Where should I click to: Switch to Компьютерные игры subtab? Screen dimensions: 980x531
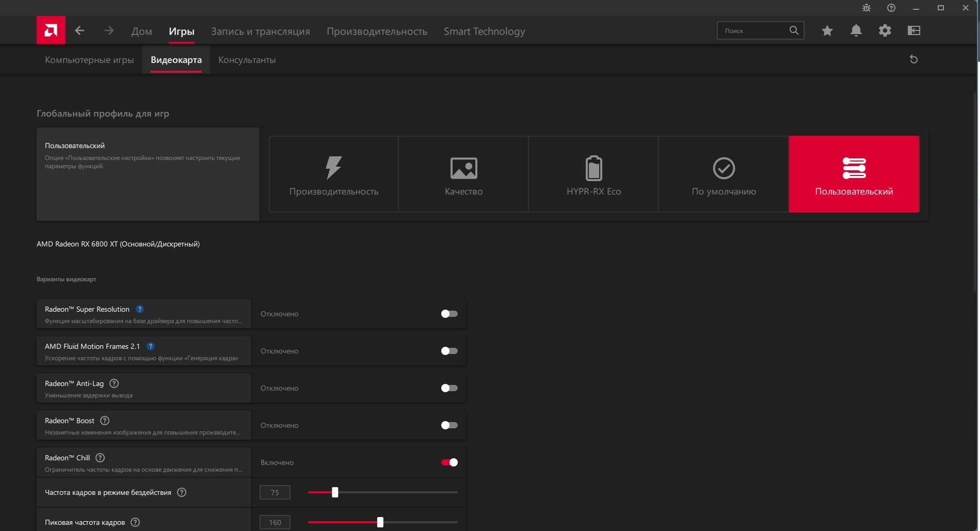pyautogui.click(x=89, y=60)
